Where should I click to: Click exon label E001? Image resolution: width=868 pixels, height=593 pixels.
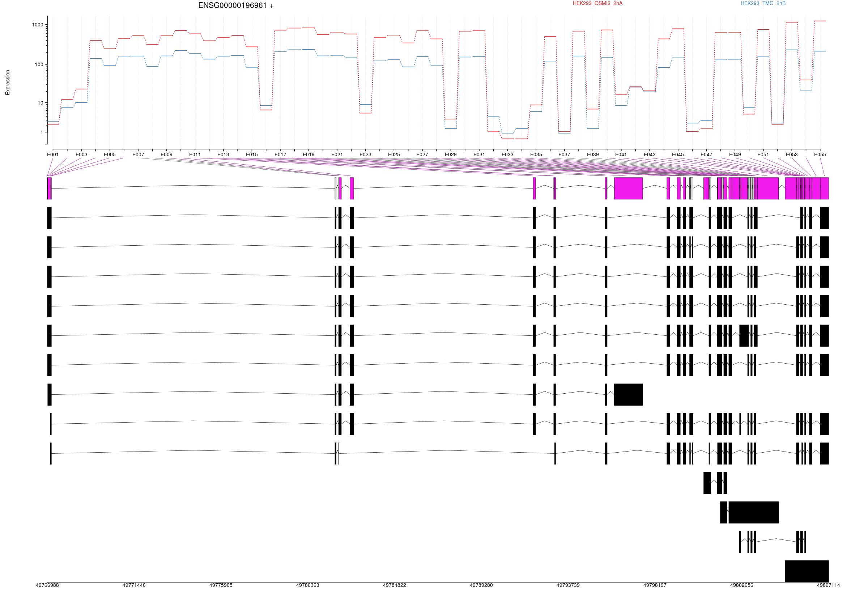pos(53,154)
